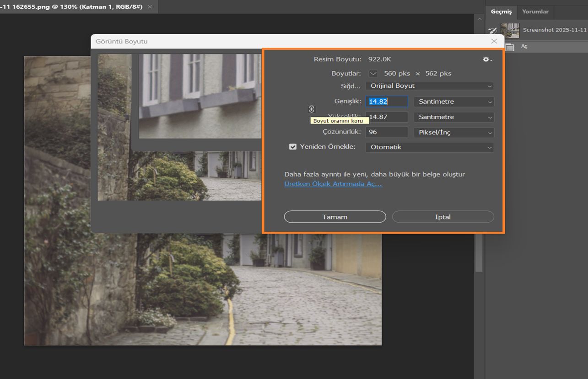Click the canvas scroll up arrow
588x379 pixels.
(479, 19)
